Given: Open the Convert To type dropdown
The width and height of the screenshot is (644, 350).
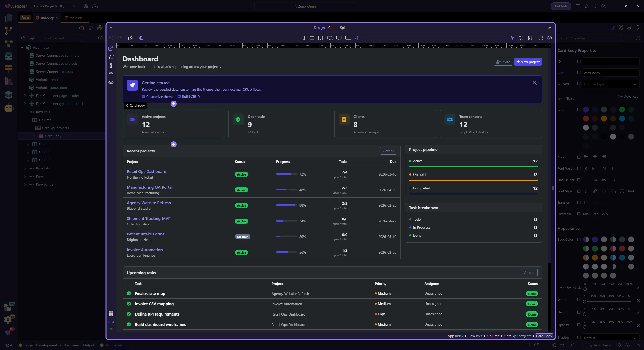Looking at the screenshot, I should pos(610,84).
